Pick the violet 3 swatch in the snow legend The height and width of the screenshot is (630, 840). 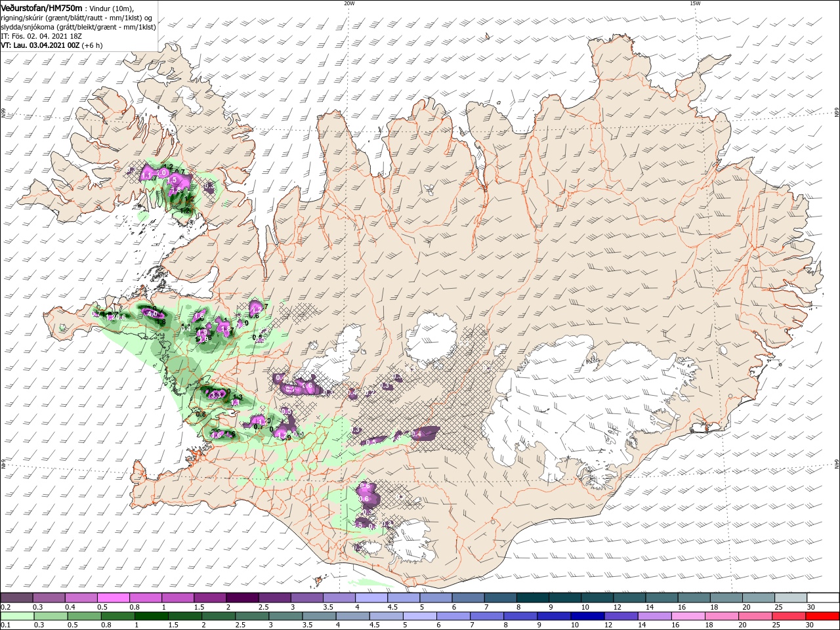(x=307, y=598)
